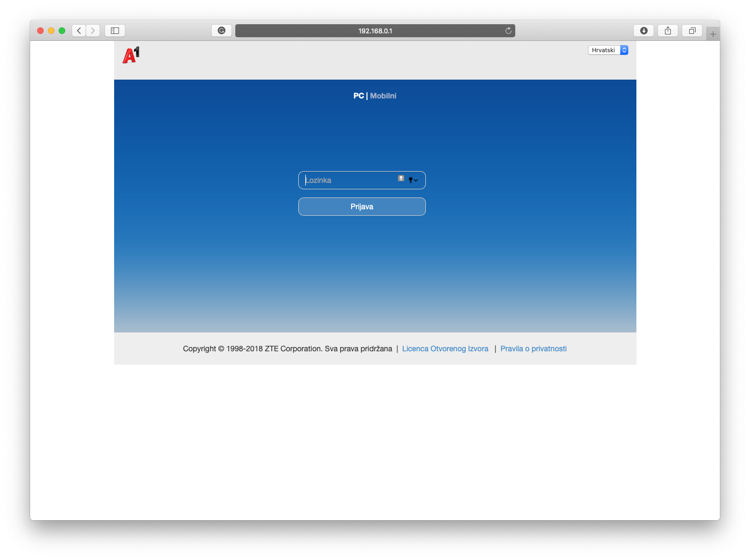The image size is (750, 560).
Task: Click the red A1 logo
Action: pyautogui.click(x=131, y=55)
